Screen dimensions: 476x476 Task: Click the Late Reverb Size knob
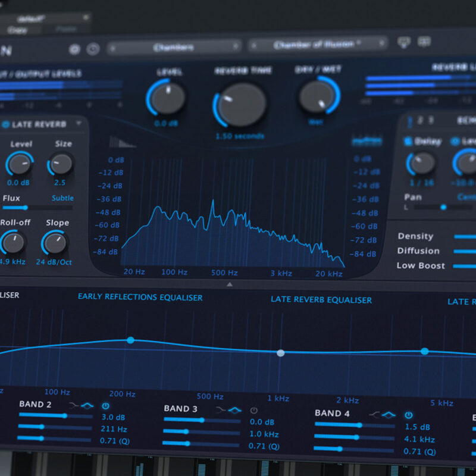pos(61,164)
